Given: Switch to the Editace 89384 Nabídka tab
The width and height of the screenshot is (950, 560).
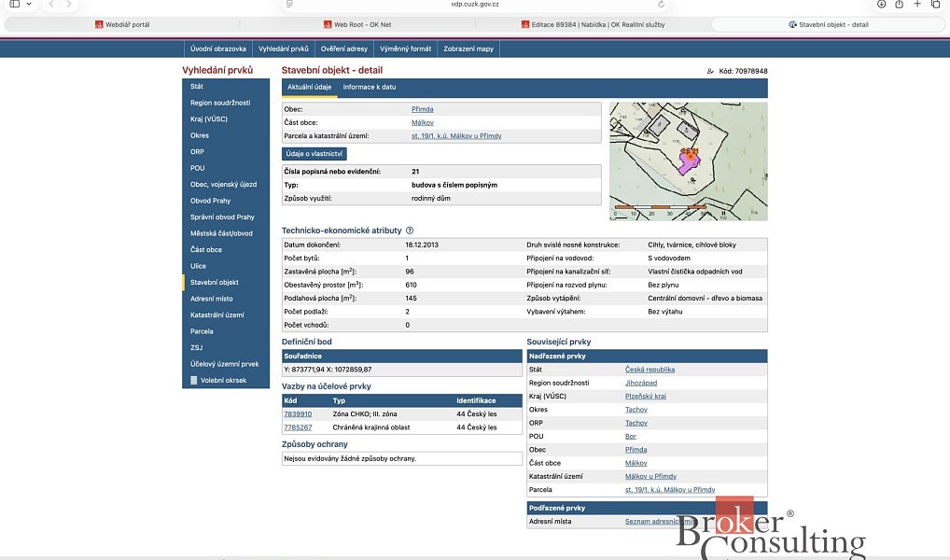Looking at the screenshot, I should tap(594, 25).
